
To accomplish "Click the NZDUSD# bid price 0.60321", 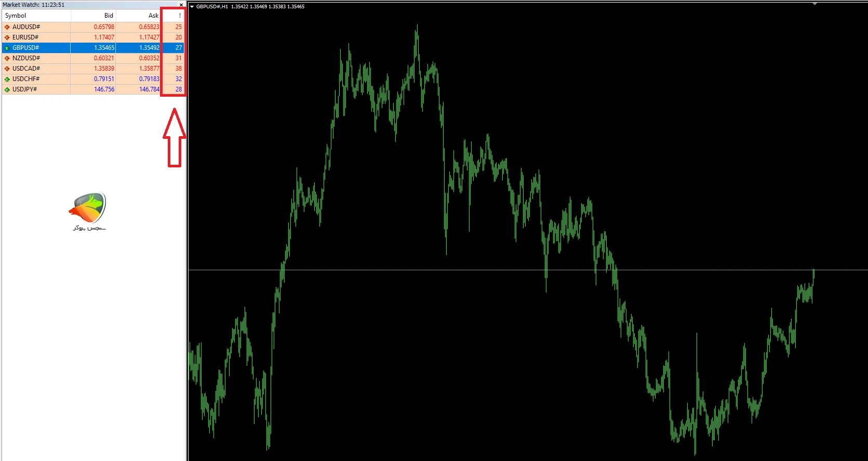I will (104, 58).
